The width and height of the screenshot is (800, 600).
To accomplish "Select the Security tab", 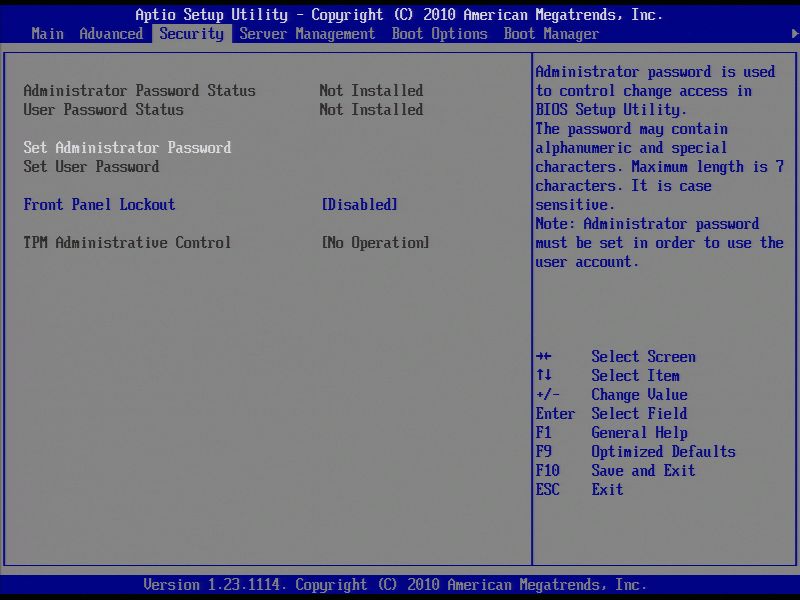I will (x=191, y=33).
